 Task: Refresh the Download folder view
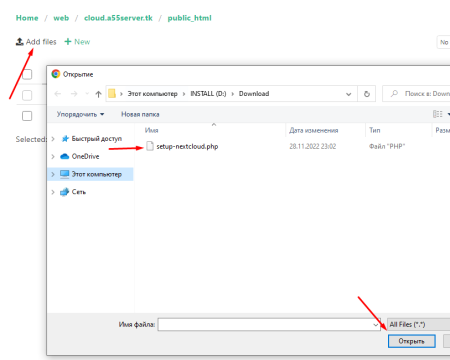click(367, 94)
